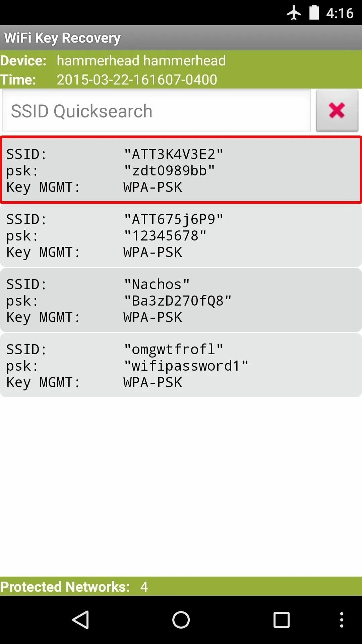
Task: Tap the 4:16 clock in status bar
Action: (x=340, y=13)
